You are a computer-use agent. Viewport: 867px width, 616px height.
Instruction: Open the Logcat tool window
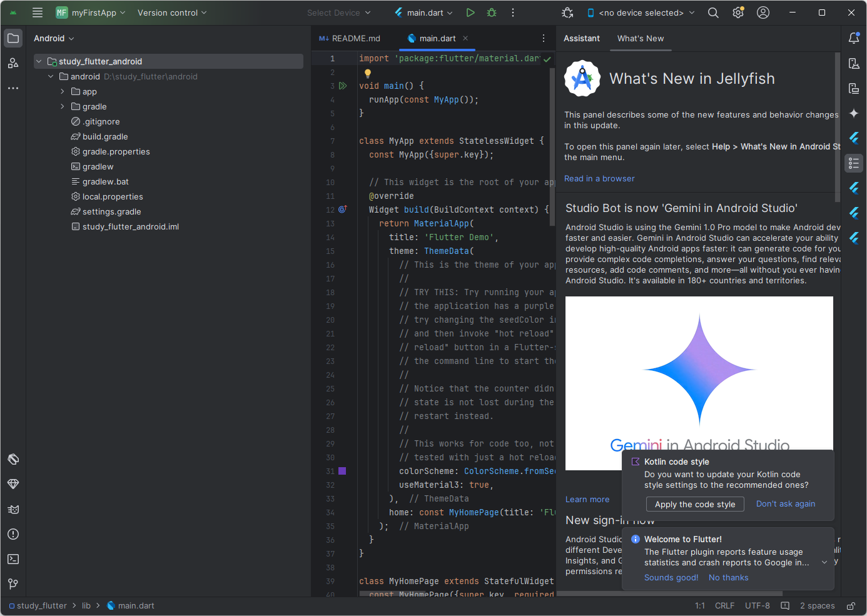[x=13, y=509]
